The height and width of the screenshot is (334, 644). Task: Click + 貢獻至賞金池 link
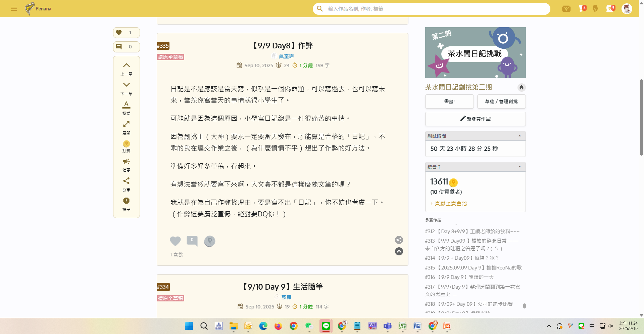tap(448, 203)
